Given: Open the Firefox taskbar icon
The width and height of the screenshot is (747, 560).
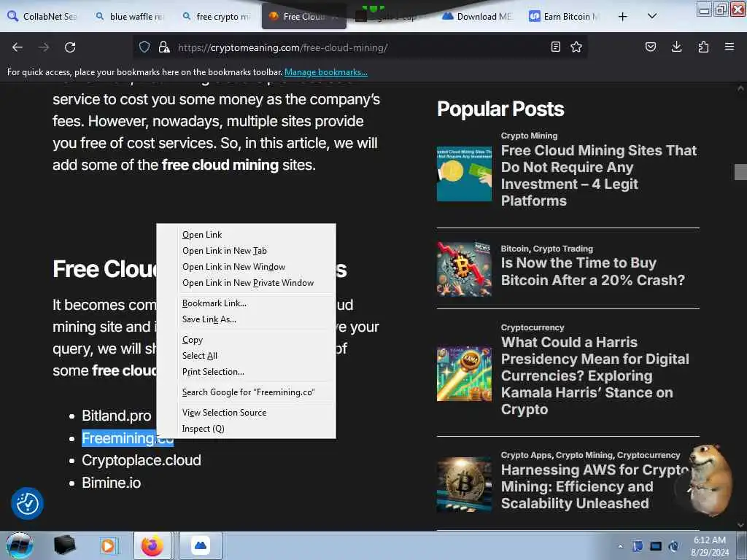Looking at the screenshot, I should coord(152,545).
